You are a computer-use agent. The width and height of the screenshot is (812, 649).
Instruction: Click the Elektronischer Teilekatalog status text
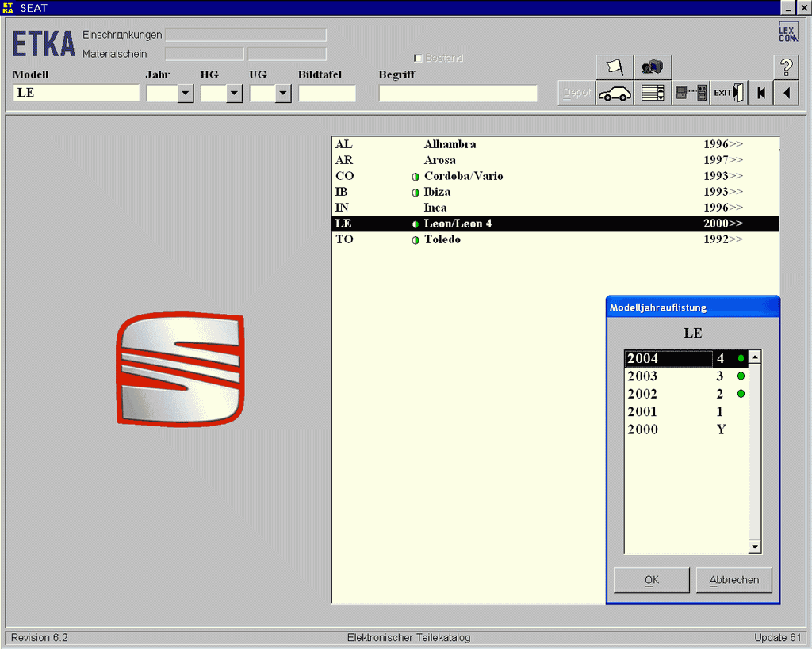tap(408, 638)
